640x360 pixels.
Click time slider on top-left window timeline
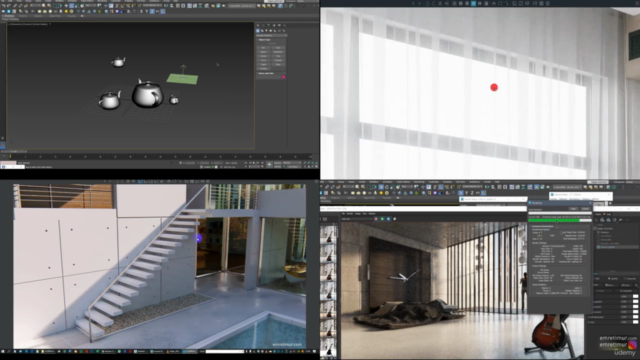click(x=13, y=151)
